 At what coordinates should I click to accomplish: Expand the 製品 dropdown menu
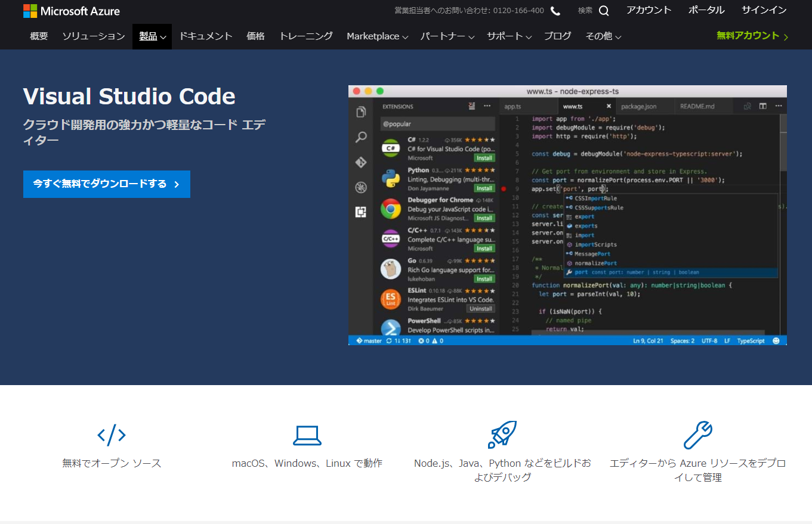152,36
